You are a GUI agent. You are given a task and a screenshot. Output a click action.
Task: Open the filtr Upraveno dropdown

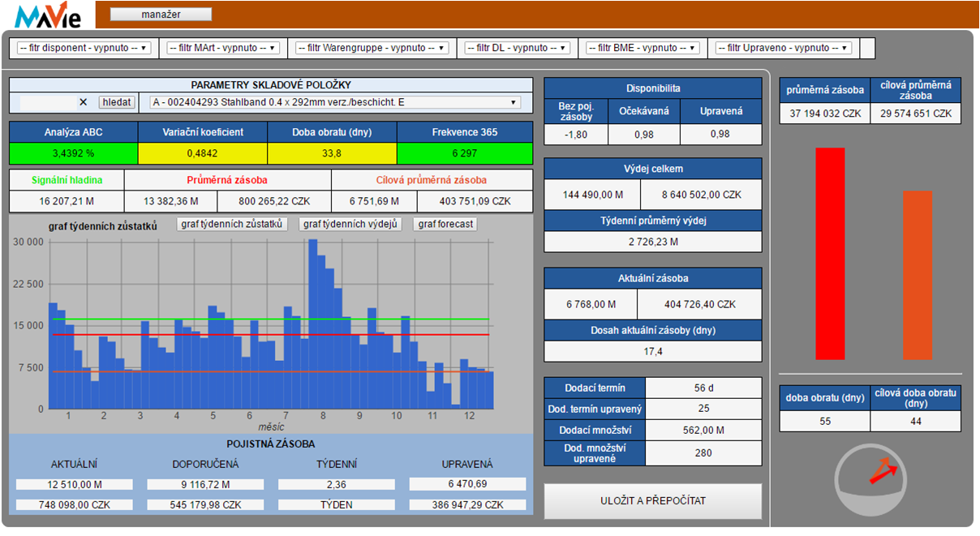point(784,48)
